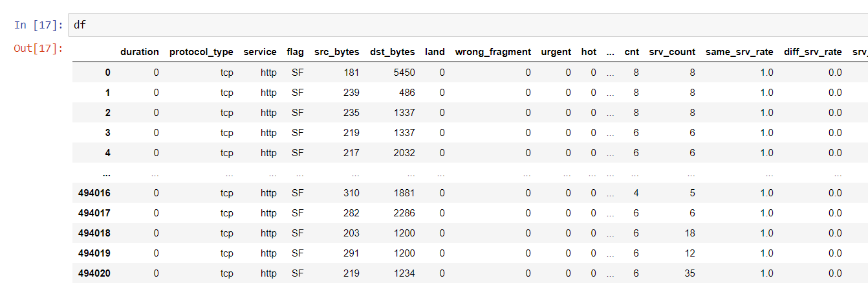This screenshot has height=287, width=868.
Task: Select the cnt column header
Action: click(x=631, y=52)
